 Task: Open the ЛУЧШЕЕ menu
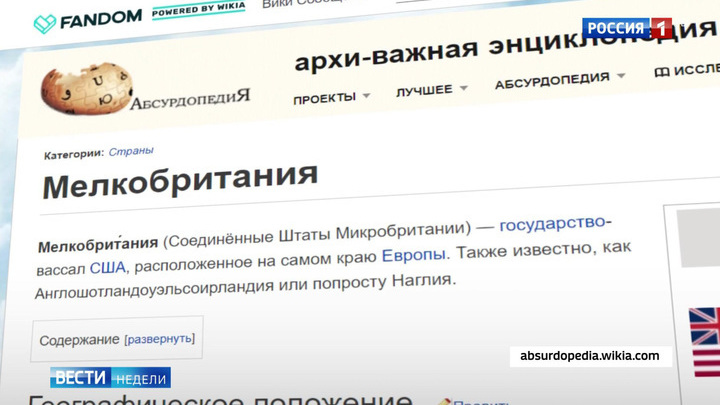point(424,90)
